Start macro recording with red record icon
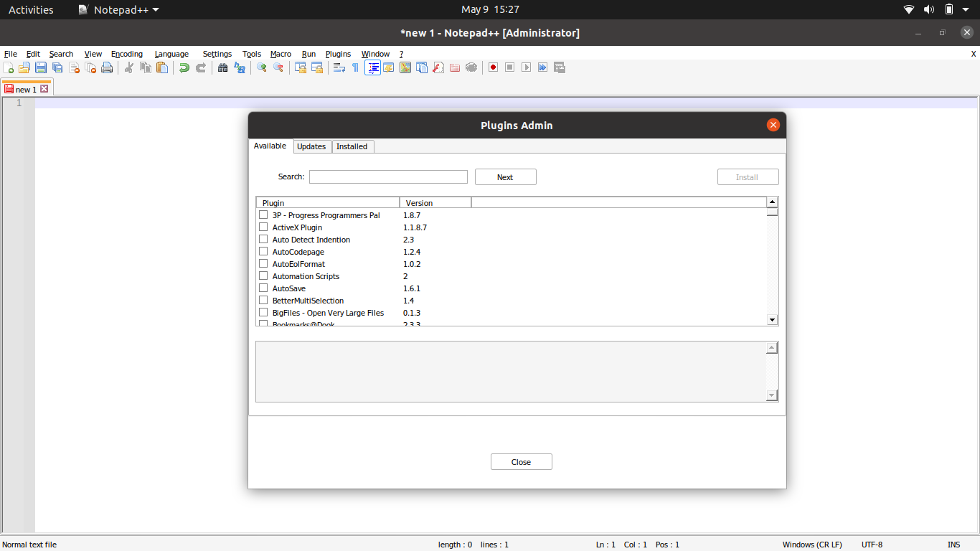The height and width of the screenshot is (551, 980). coord(493,67)
